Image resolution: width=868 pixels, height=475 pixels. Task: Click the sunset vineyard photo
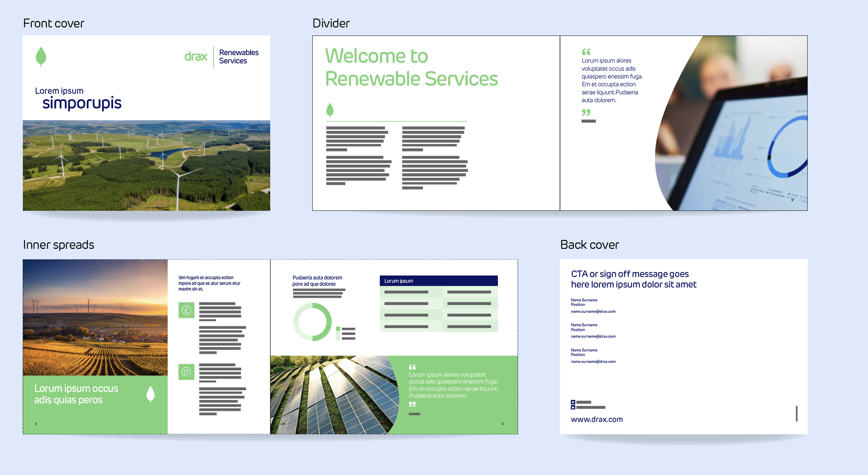pos(95,317)
